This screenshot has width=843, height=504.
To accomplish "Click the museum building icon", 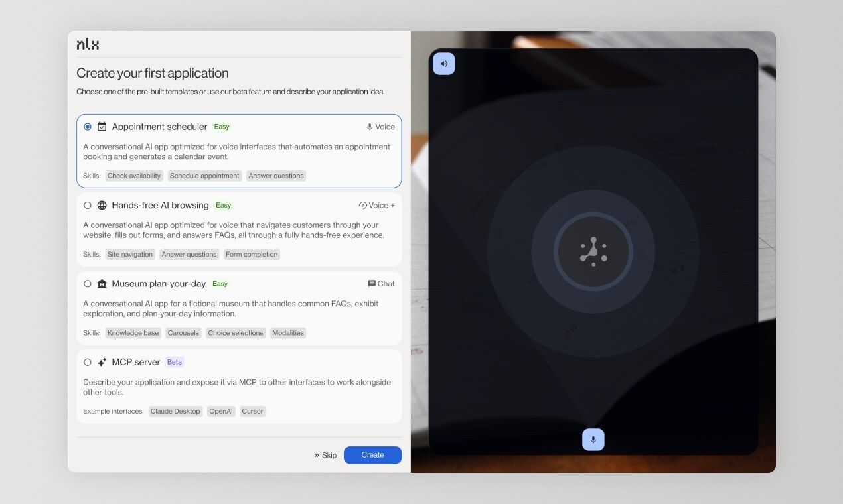I will [102, 284].
